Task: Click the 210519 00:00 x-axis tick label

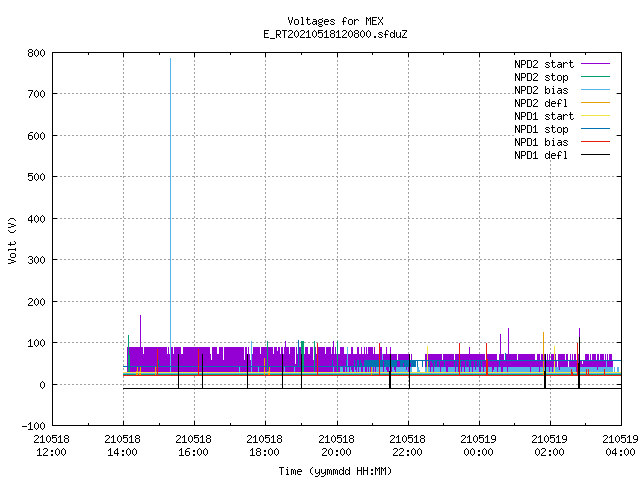Action: 478,445
